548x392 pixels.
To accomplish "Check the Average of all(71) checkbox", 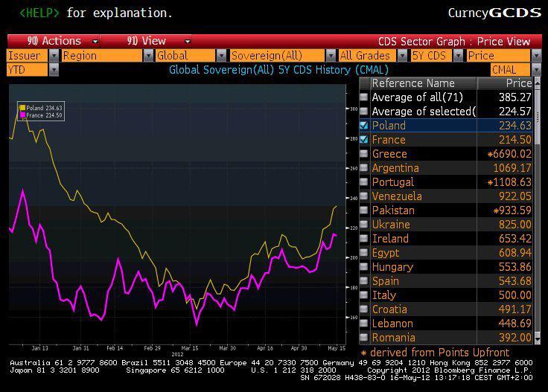I will (364, 97).
